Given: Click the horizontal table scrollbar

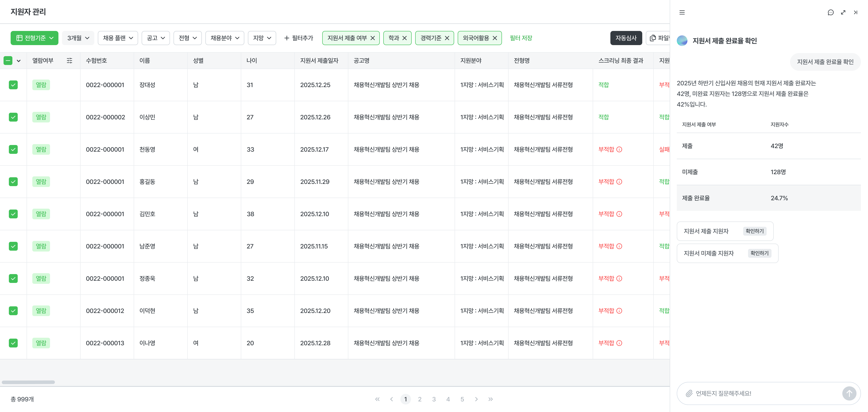Looking at the screenshot, I should tap(28, 382).
